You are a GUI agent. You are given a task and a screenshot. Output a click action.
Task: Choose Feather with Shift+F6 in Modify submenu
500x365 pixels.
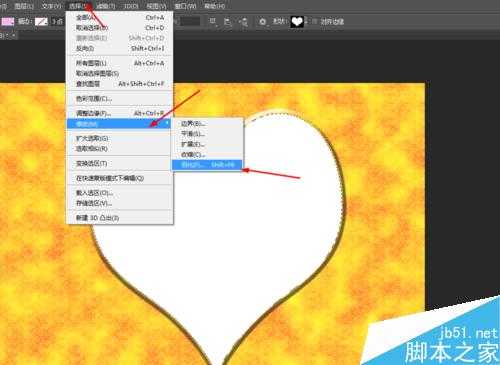click(x=208, y=165)
